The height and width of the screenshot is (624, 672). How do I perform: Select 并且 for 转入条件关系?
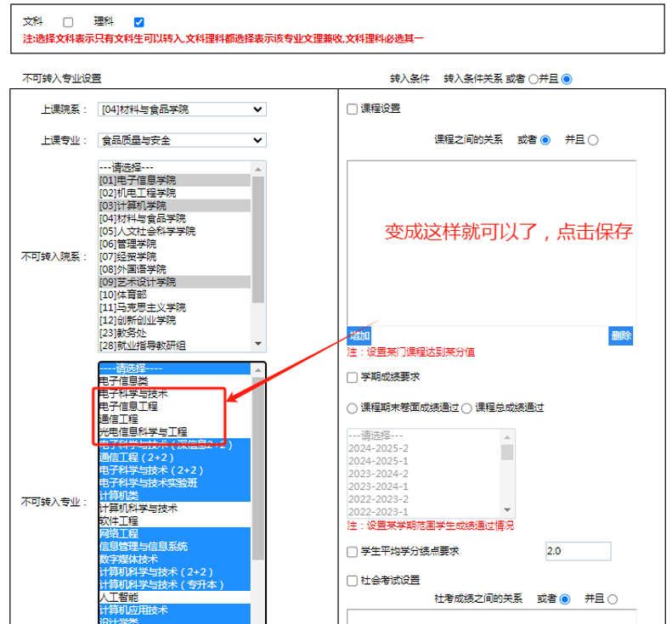pyautogui.click(x=567, y=79)
